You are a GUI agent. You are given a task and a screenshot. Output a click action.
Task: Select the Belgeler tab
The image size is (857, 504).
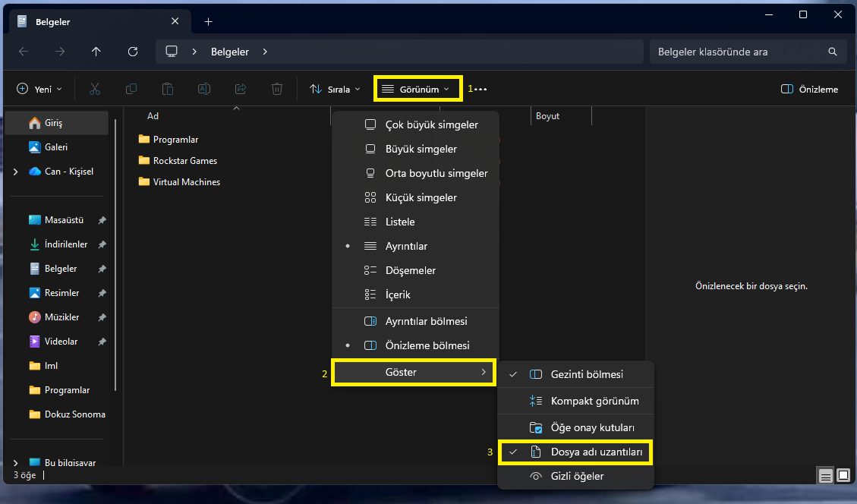(x=100, y=22)
